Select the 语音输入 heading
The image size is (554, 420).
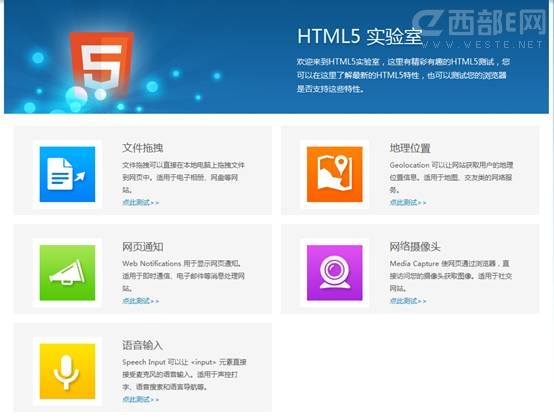click(142, 345)
